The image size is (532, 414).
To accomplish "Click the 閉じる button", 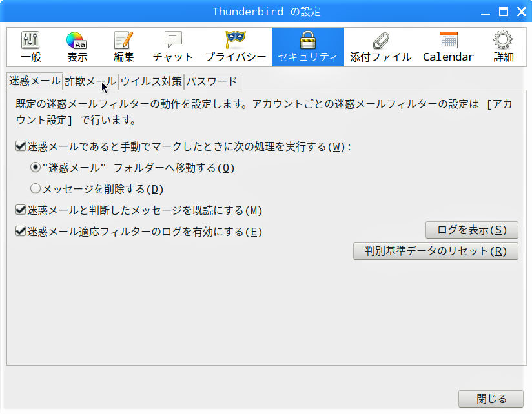I will 491,399.
